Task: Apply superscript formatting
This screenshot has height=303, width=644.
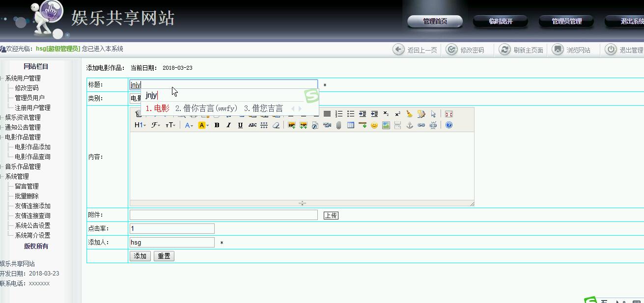Action: (398, 114)
